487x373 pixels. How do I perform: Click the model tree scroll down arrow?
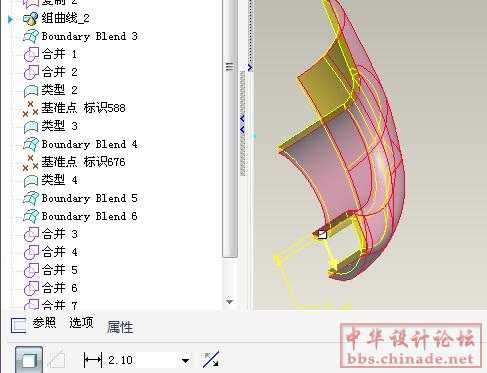[229, 302]
